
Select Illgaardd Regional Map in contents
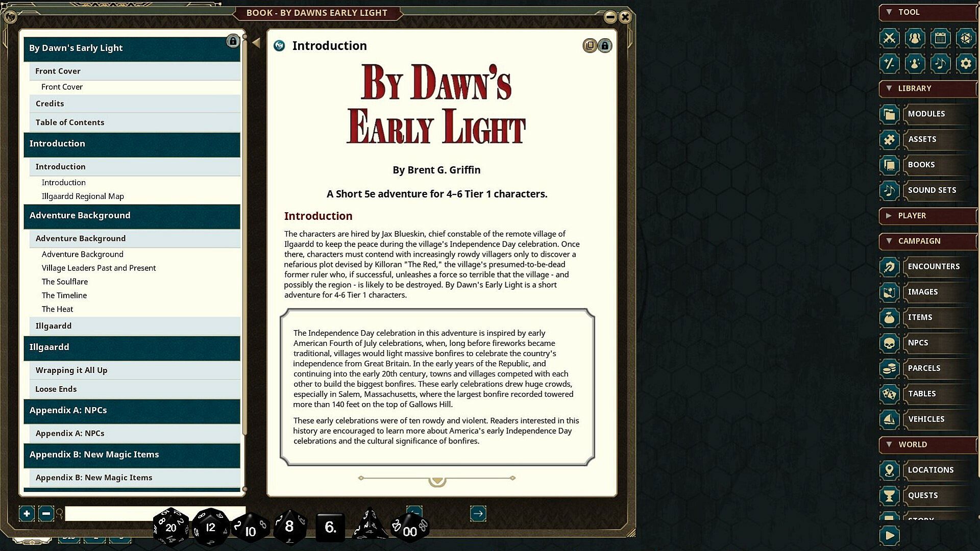pyautogui.click(x=83, y=196)
